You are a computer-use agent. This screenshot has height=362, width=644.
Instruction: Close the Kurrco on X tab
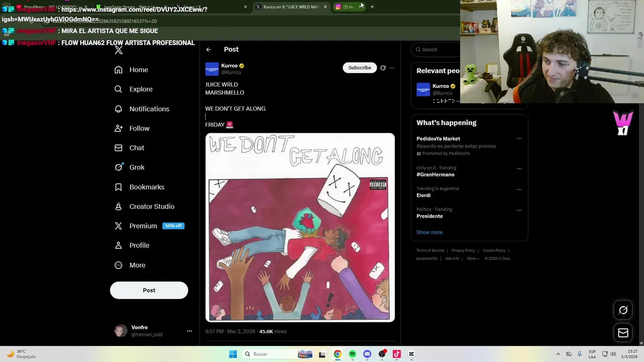(325, 7)
